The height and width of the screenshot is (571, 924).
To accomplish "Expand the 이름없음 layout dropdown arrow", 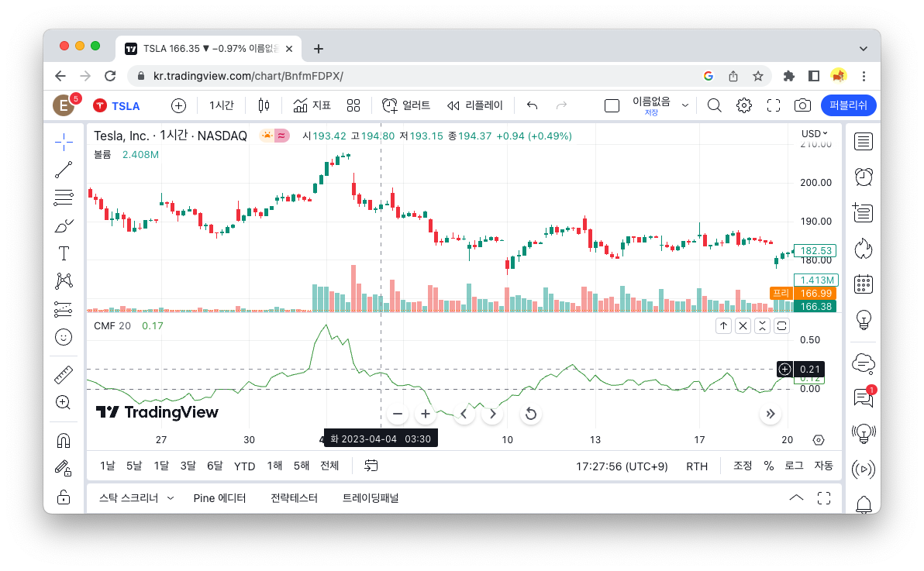I will pyautogui.click(x=684, y=105).
